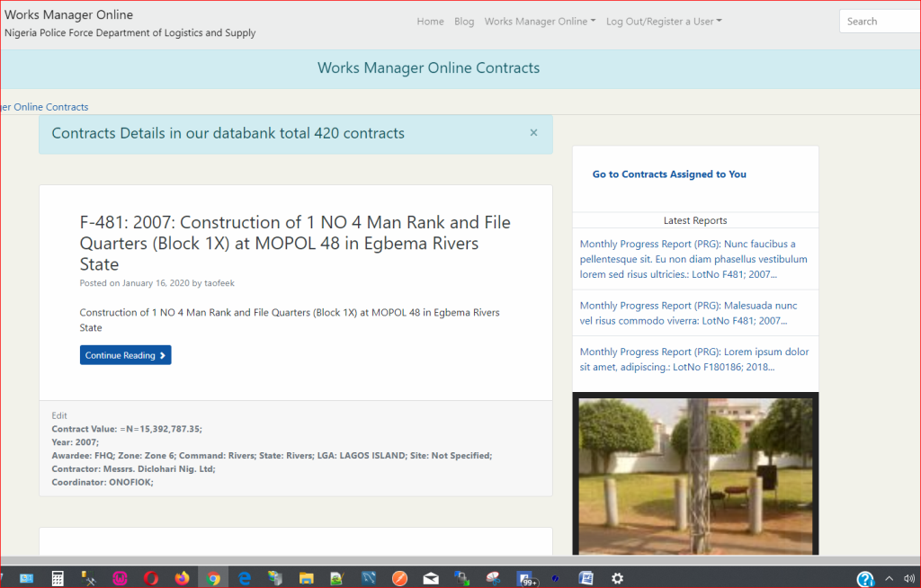Screen dimensions: 921x588
Task: Open report 'Lorem ipsum dolor sit amet'
Action: click(693, 359)
